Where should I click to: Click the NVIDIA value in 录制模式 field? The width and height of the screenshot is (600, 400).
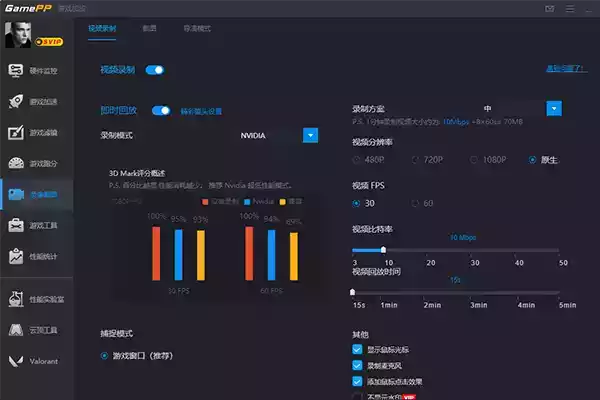point(253,136)
